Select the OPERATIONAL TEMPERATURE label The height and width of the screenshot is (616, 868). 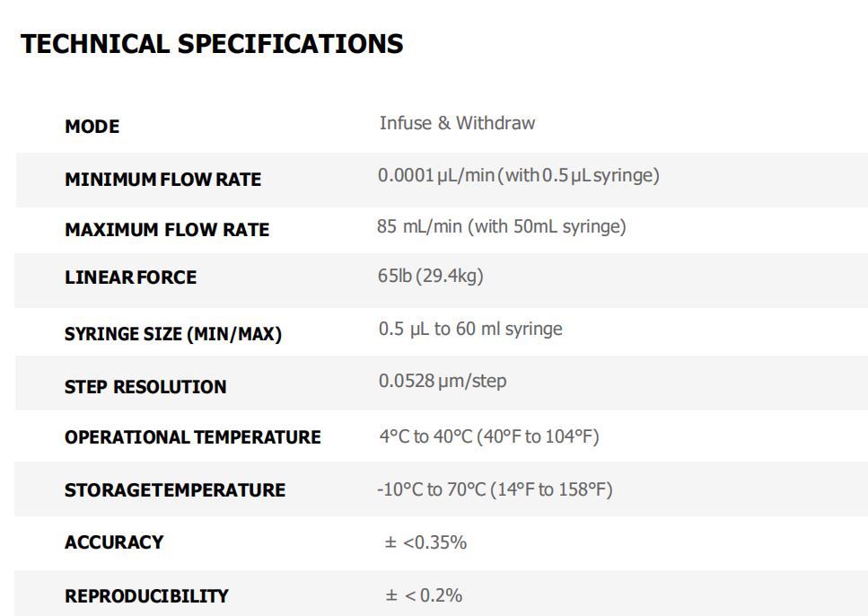[x=193, y=437]
